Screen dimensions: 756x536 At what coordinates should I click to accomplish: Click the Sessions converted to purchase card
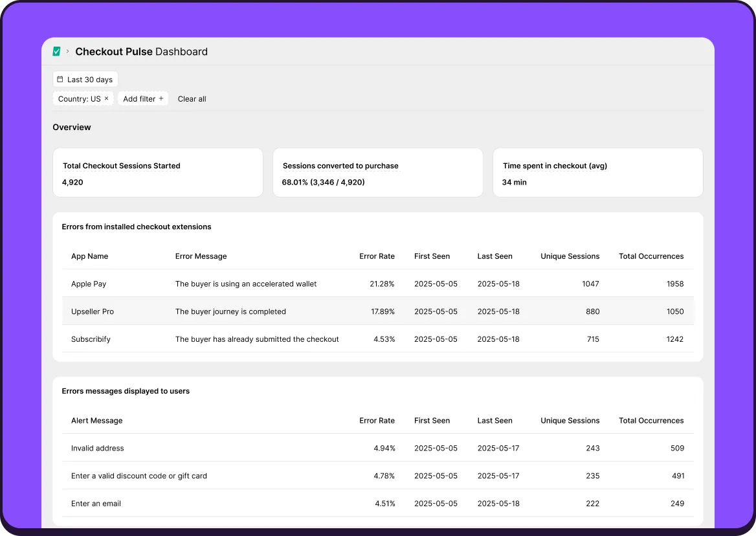click(378, 172)
